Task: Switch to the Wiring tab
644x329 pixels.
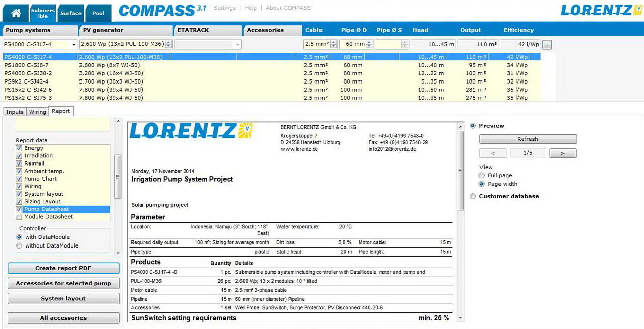Action: 38,112
